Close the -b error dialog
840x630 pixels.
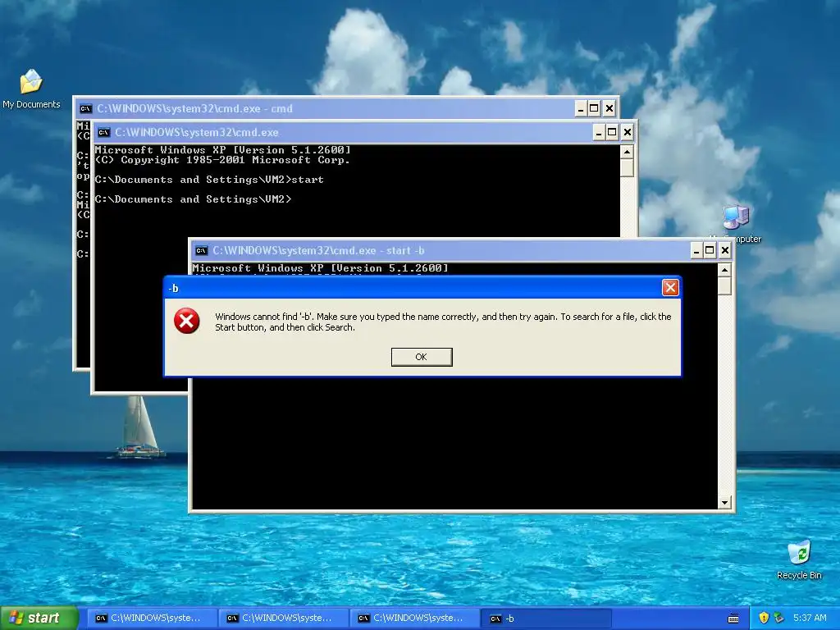click(670, 288)
